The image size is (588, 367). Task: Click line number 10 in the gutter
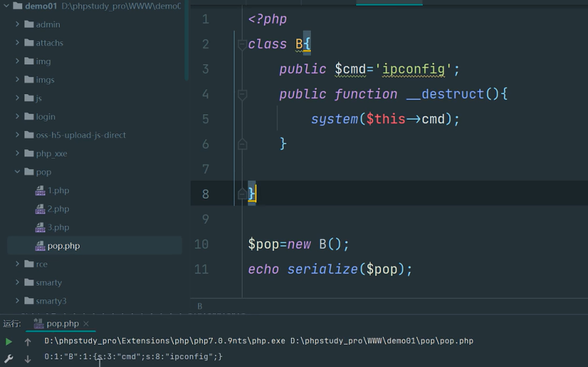[x=201, y=244]
